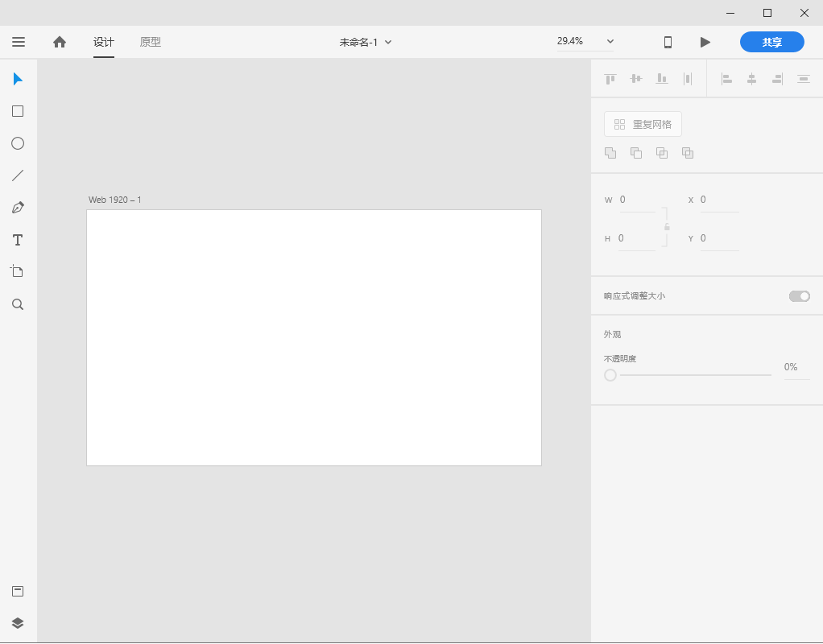This screenshot has height=644, width=823.
Task: Apply the Exclude Overlap boolean operation
Action: tap(688, 153)
